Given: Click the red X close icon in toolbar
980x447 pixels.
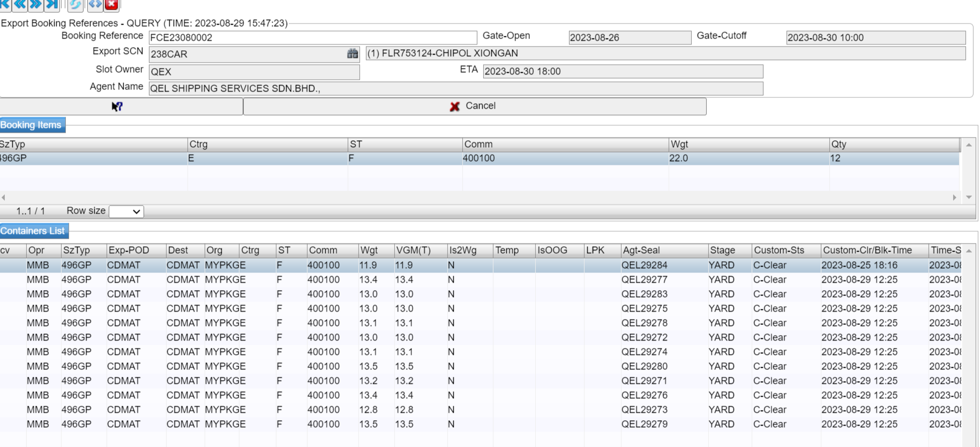Looking at the screenshot, I should click(111, 4).
